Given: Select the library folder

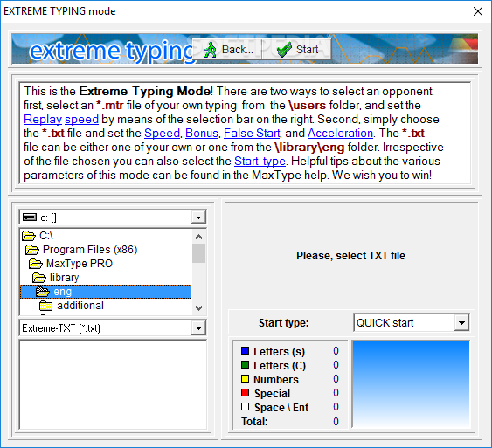Looking at the screenshot, I should coord(64,278).
